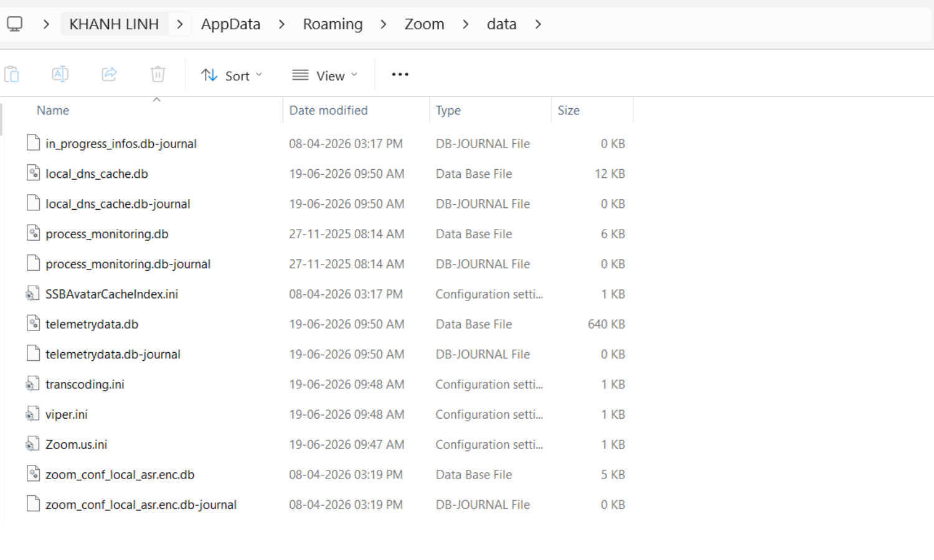Select file name zoom_conf_local_asr.enc.db

[120, 475]
